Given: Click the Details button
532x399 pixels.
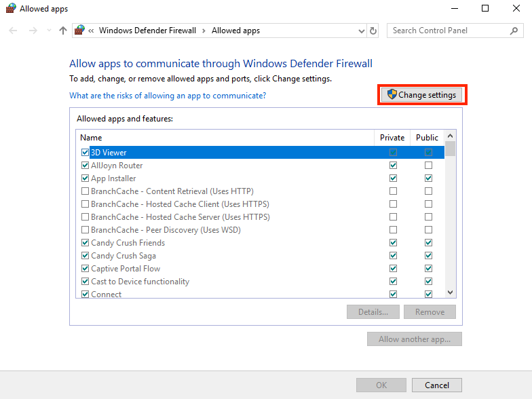Looking at the screenshot, I should pyautogui.click(x=373, y=312).
